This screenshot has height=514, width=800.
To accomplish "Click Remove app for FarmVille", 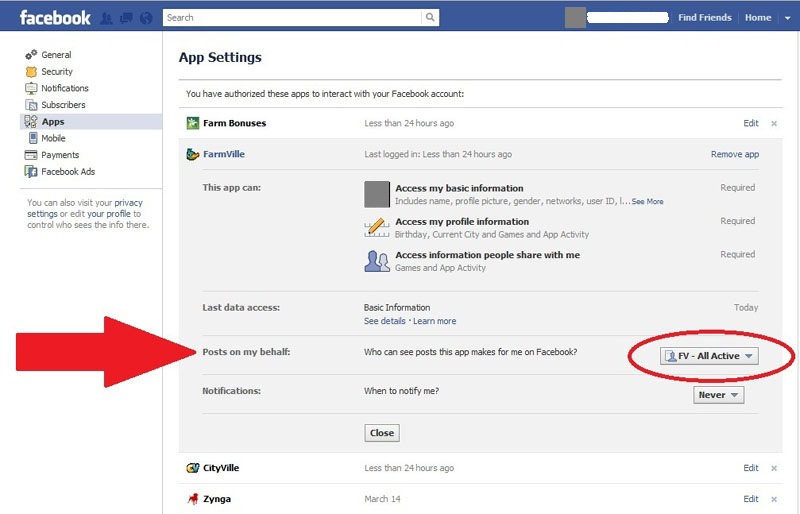I will pyautogui.click(x=735, y=154).
